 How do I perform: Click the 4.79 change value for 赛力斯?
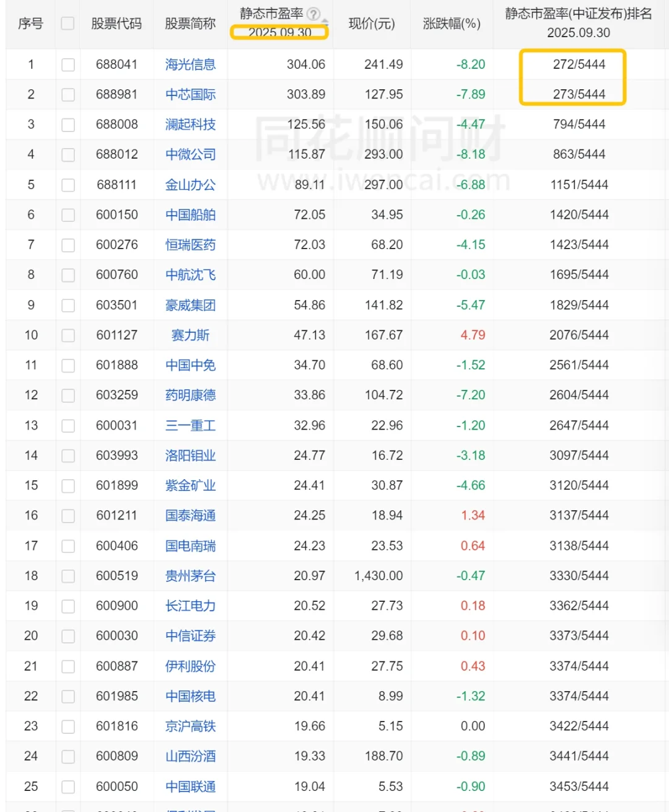tap(473, 335)
